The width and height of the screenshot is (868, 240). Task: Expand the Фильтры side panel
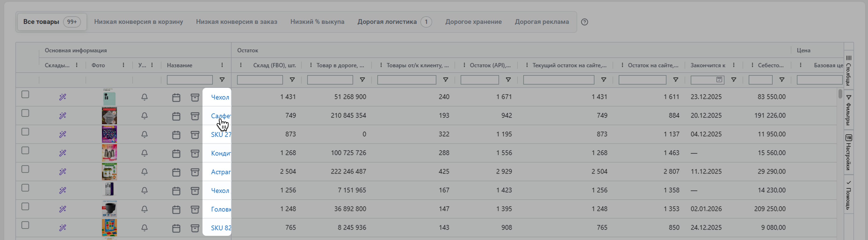(x=848, y=110)
